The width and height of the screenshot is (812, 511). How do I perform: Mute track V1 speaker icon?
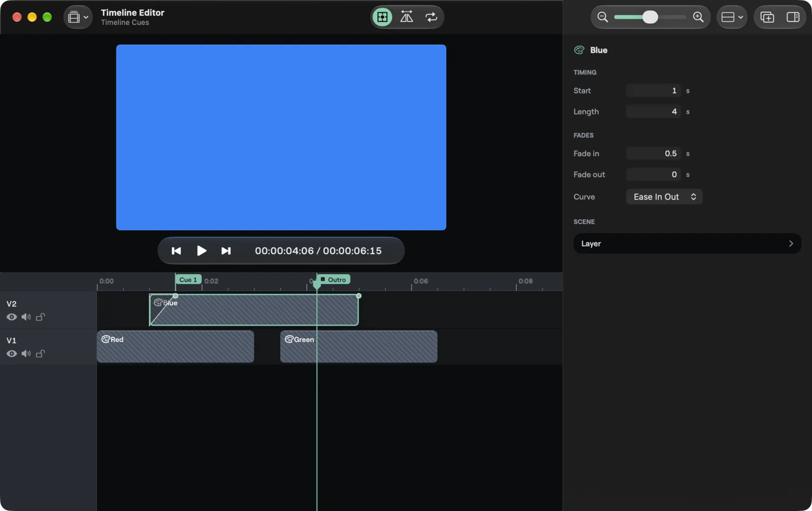[x=26, y=354]
